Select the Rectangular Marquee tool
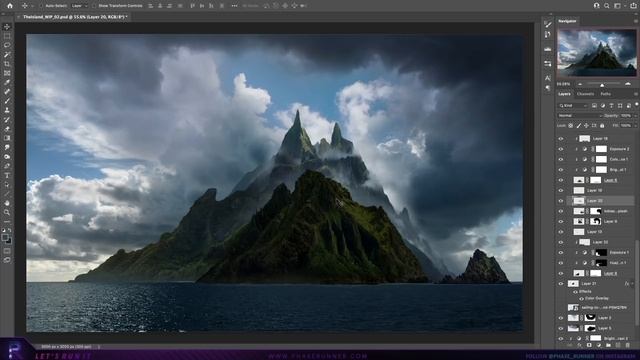 7,36
